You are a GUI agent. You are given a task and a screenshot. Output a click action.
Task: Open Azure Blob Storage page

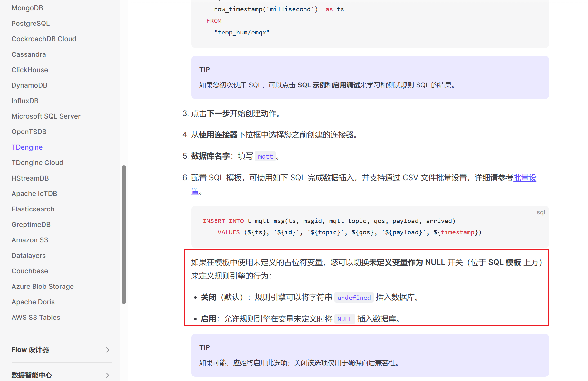tap(43, 287)
